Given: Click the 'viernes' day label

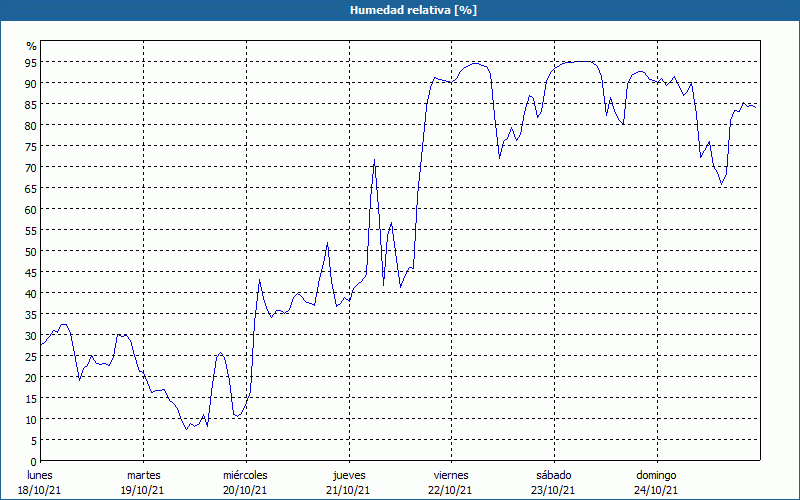Looking at the screenshot, I should [452, 475].
